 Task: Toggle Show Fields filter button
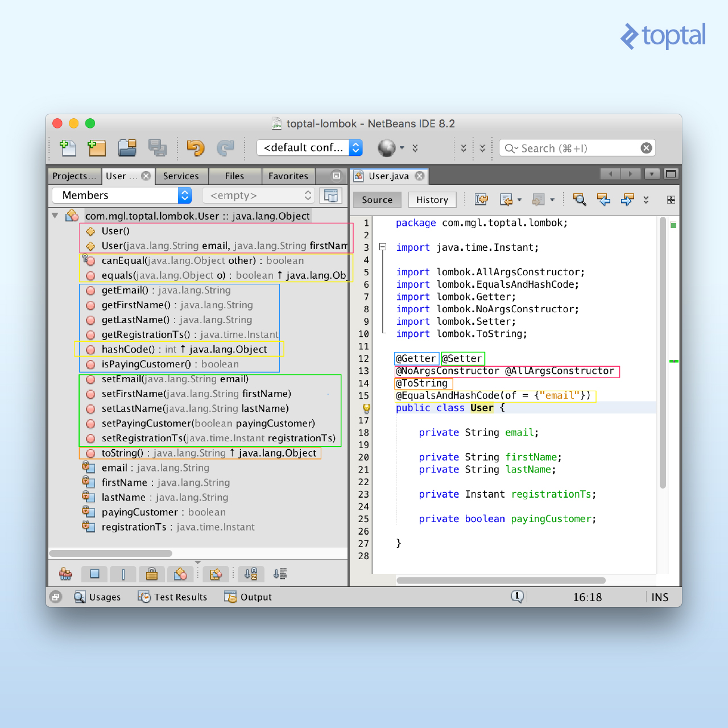(x=94, y=574)
